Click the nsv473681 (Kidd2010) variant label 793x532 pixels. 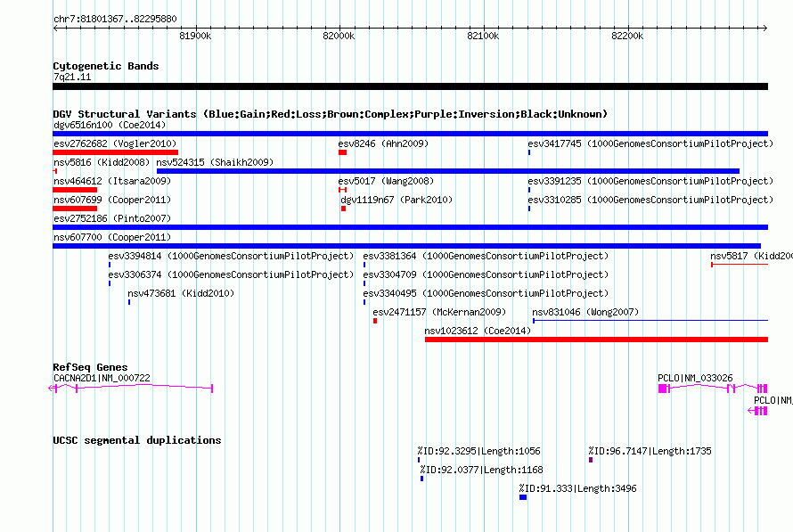click(x=181, y=293)
